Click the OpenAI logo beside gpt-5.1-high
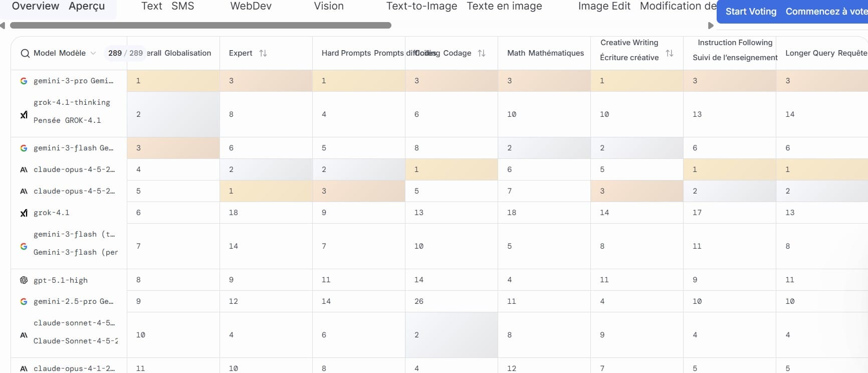The image size is (868, 373). point(24,280)
